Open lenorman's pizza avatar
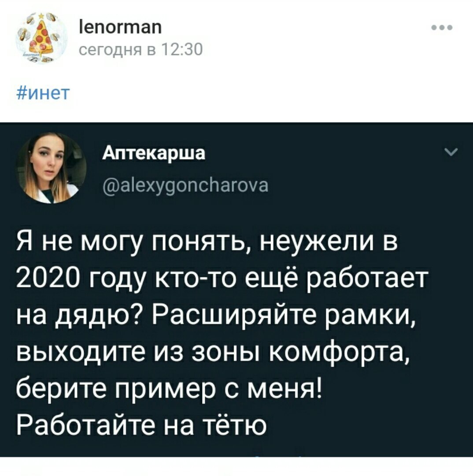 [x=41, y=38]
